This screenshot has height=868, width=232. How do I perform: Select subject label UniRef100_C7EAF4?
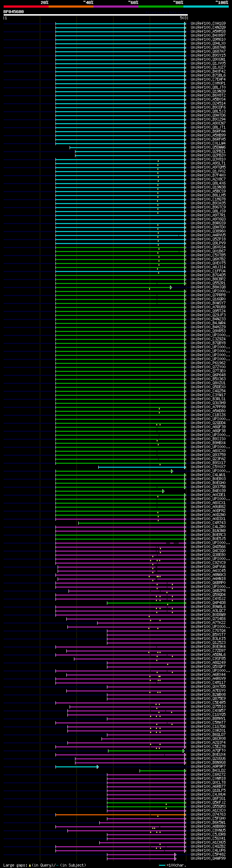click(208, 79)
